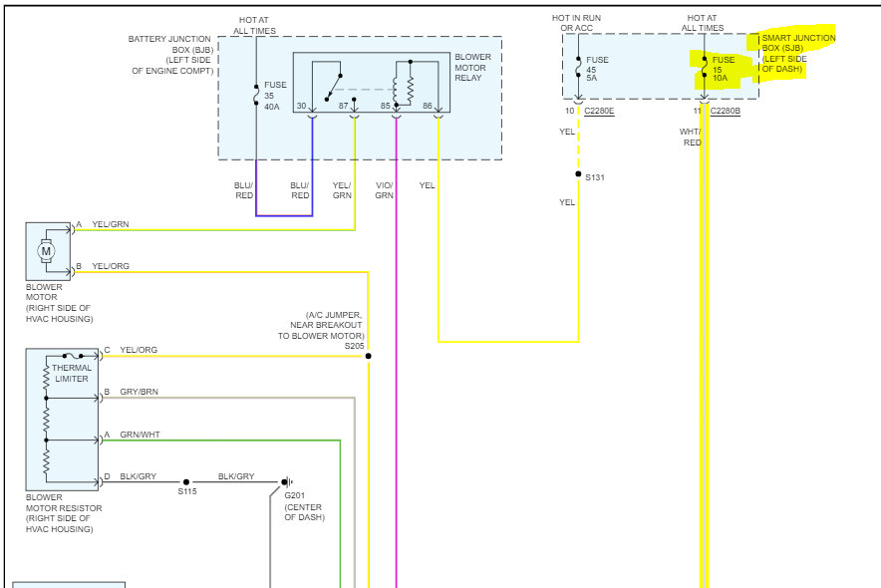Click the VIO/GRN wire label
The width and height of the screenshot is (881, 588).
385,190
